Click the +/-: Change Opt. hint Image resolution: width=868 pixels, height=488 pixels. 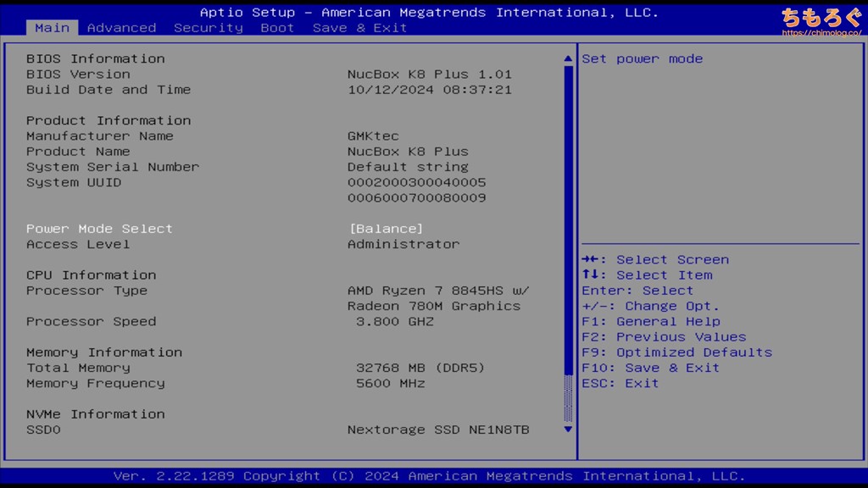[x=650, y=306]
